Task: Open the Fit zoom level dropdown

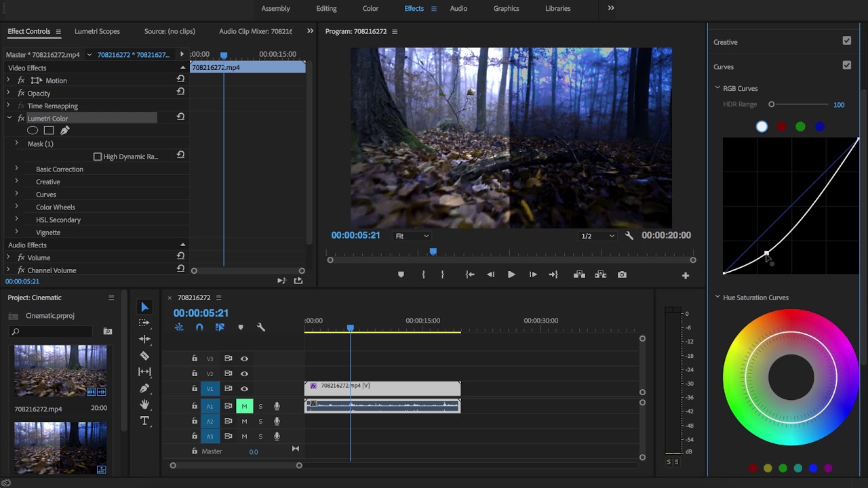Action: [412, 236]
